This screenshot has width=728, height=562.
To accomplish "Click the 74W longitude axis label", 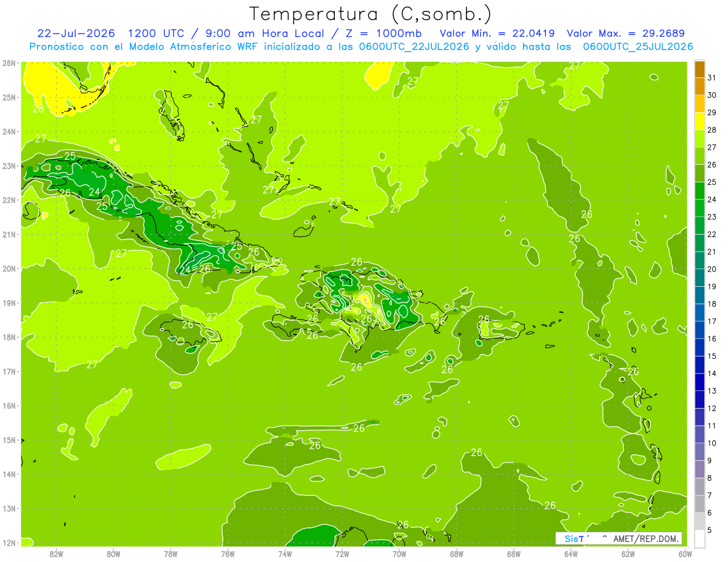I will click(285, 554).
